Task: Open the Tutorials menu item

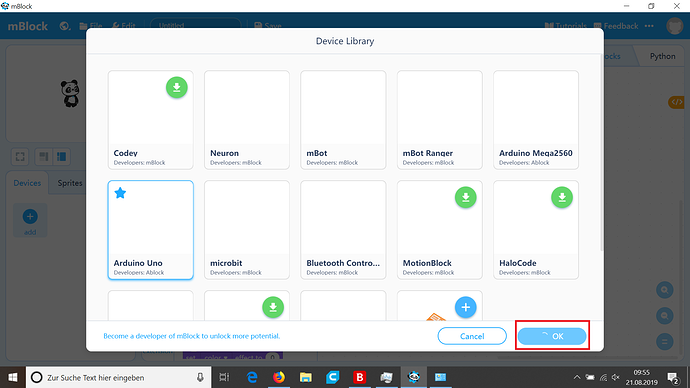Action: 565,26
